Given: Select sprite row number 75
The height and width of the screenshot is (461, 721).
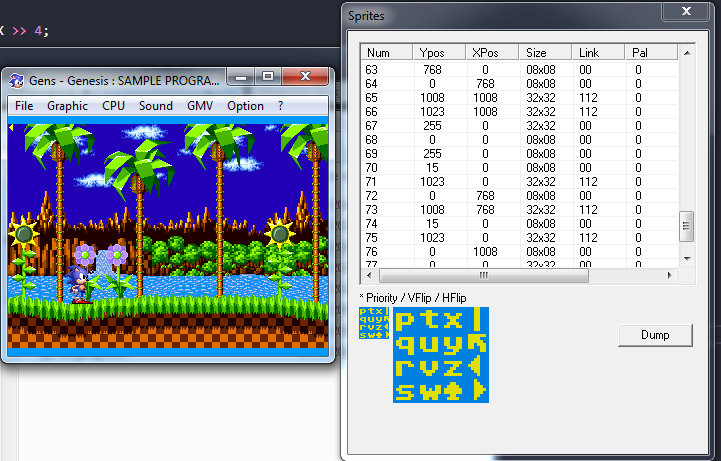Looking at the screenshot, I should (520, 238).
